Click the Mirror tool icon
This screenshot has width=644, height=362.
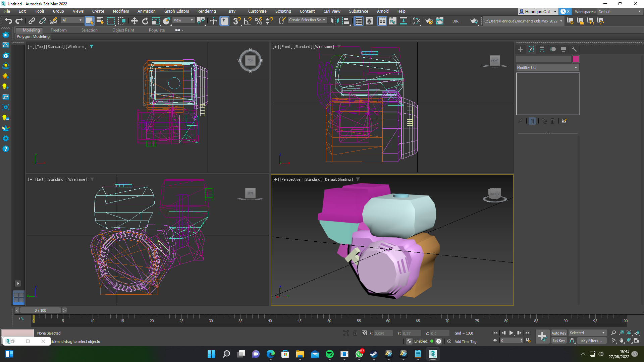(x=334, y=21)
